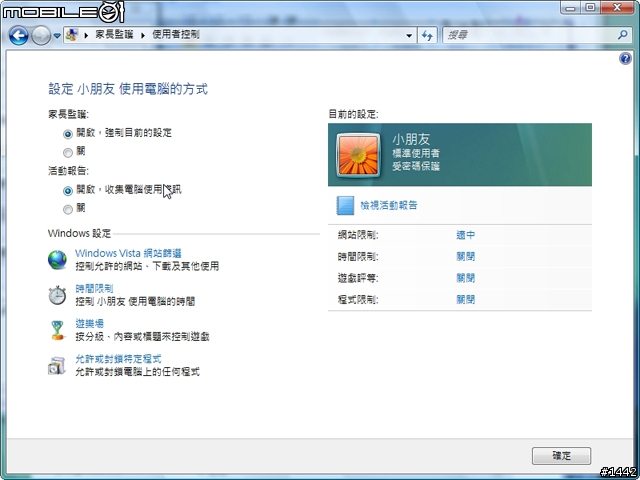Click the trophy games icon
This screenshot has height=480, width=640.
(x=58, y=330)
